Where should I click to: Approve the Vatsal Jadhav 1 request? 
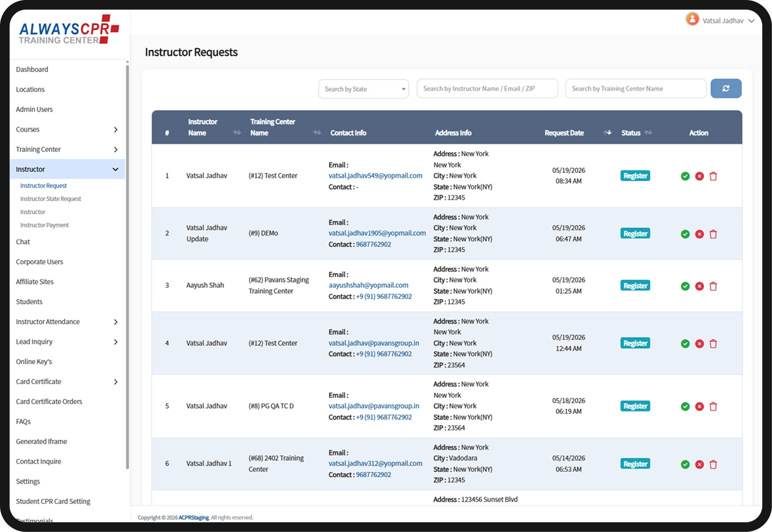pos(685,464)
